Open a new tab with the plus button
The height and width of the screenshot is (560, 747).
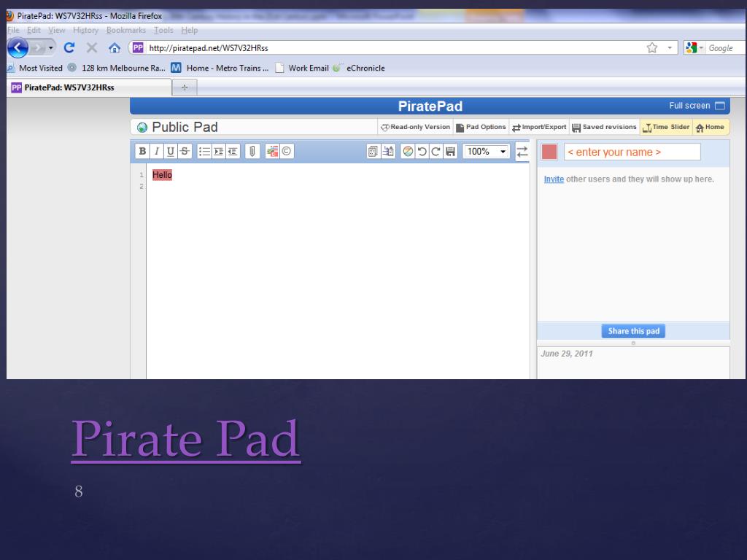(x=185, y=87)
